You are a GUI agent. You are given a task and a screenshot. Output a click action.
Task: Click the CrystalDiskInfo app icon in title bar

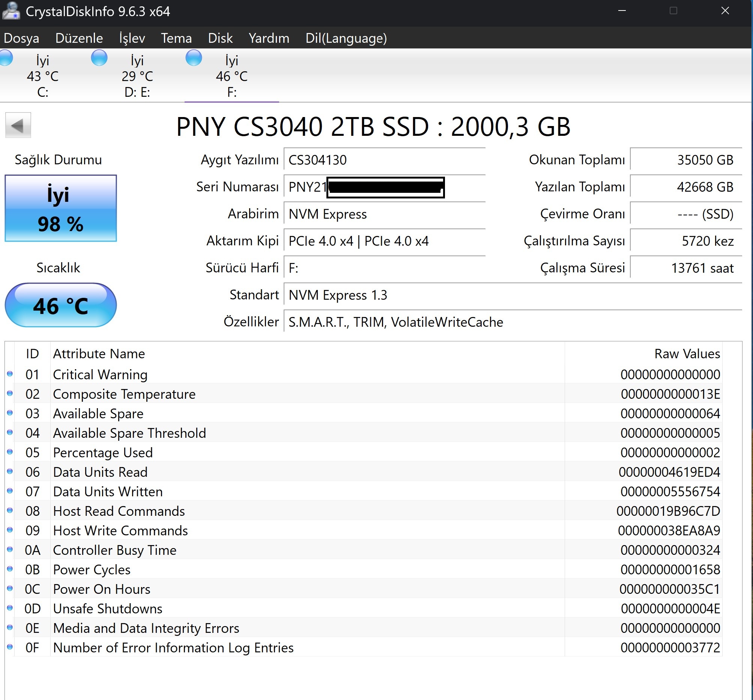point(11,11)
